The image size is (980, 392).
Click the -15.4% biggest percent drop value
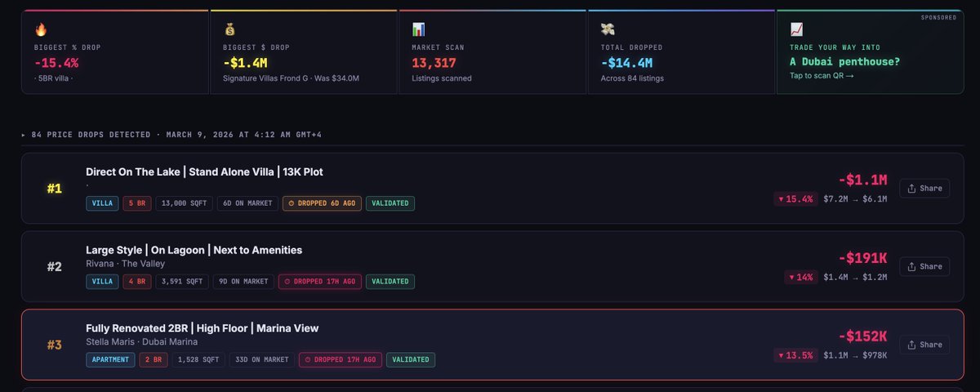(x=56, y=63)
